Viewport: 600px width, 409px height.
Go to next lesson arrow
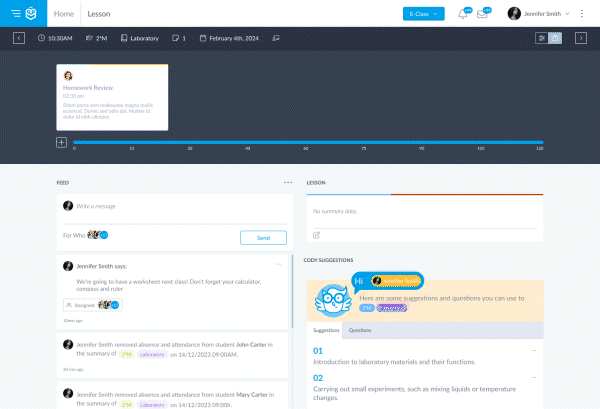[x=581, y=38]
